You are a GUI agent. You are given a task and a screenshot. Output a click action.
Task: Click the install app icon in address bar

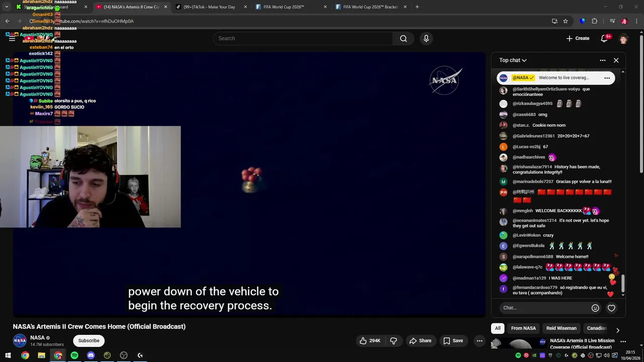(554, 21)
